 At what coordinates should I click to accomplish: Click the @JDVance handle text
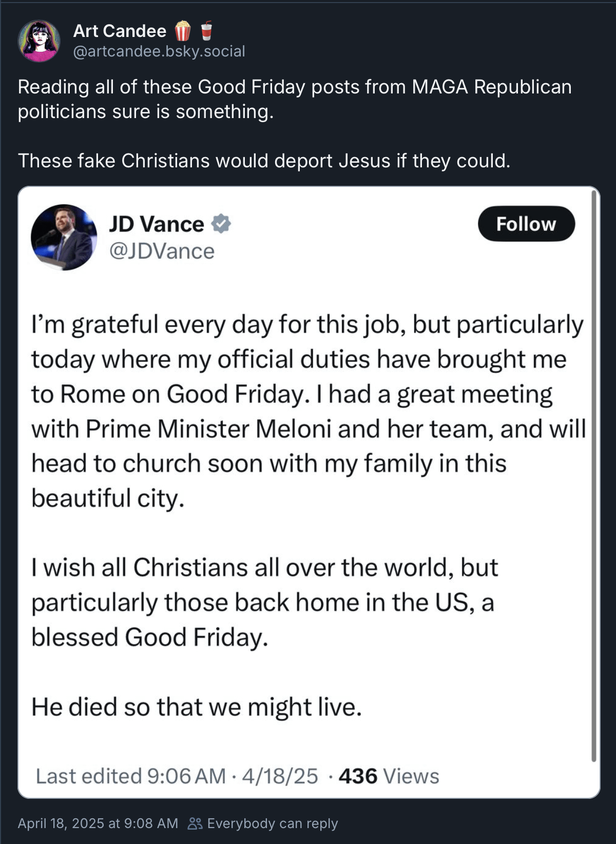[x=162, y=251]
